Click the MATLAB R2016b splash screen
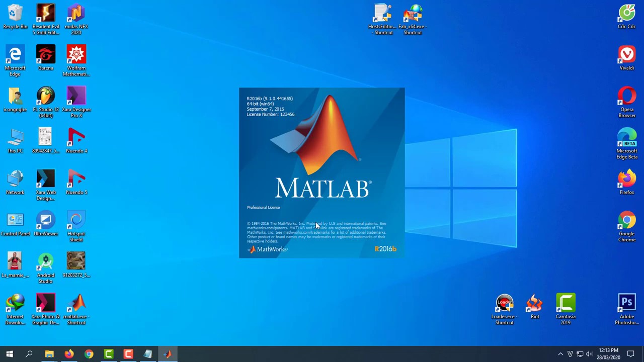This screenshot has height=362, width=644. [x=322, y=173]
